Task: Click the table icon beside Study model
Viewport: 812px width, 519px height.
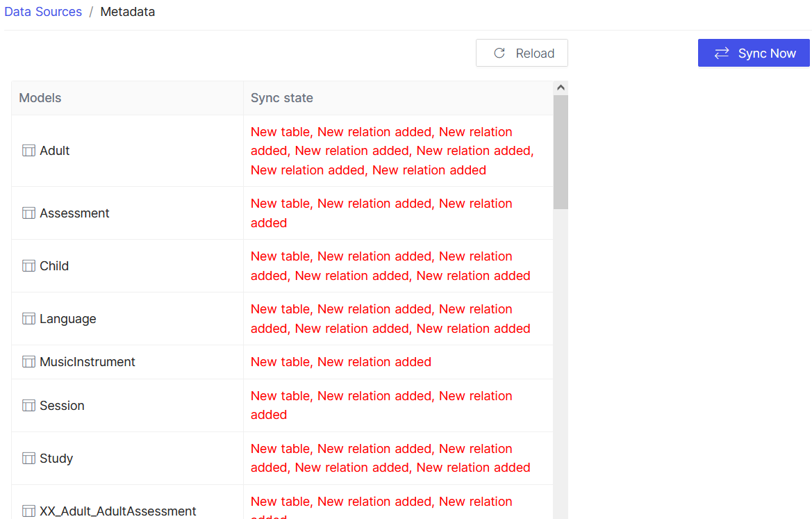Action: [28, 458]
